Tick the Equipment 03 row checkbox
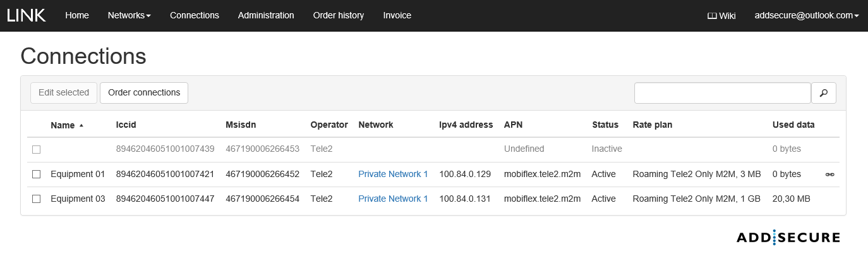Image resolution: width=868 pixels, height=258 pixels. click(37, 199)
